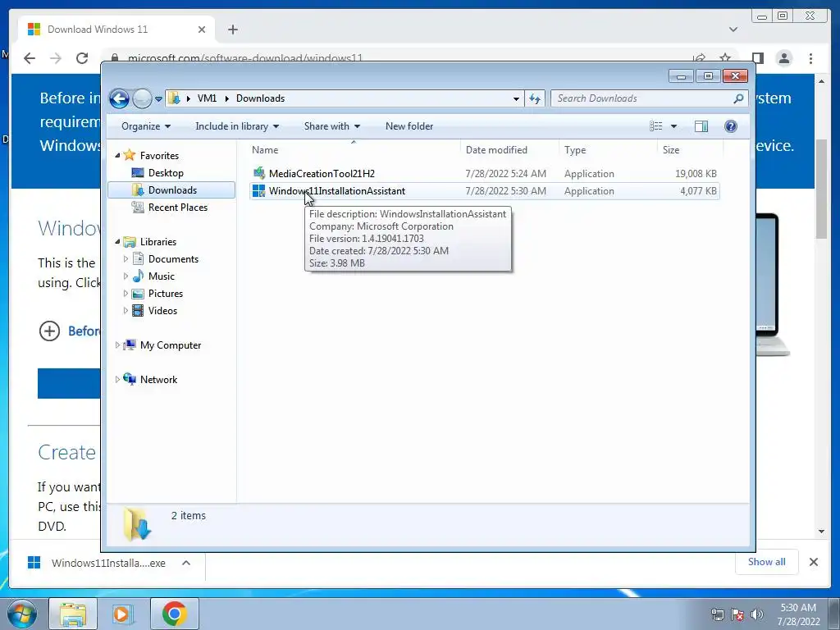The width and height of the screenshot is (840, 630).
Task: Open the Chrome three-dot menu
Action: click(810, 58)
